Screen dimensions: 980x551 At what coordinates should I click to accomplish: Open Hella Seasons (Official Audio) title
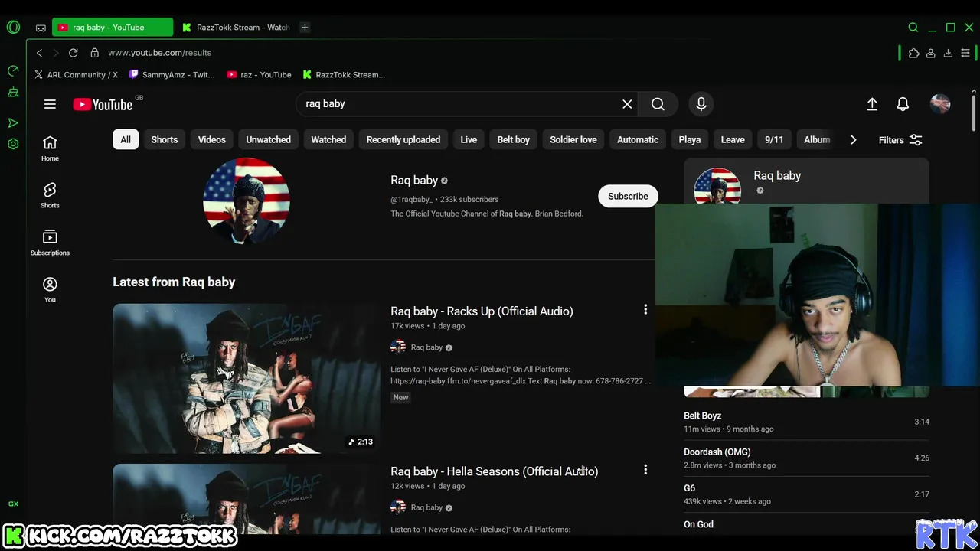click(x=494, y=471)
